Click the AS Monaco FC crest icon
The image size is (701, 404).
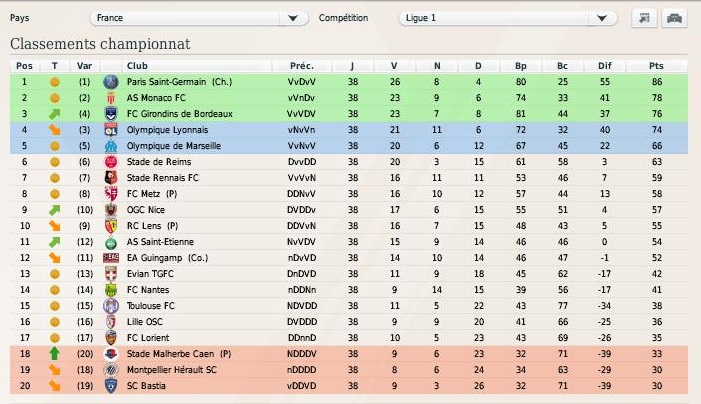point(110,98)
